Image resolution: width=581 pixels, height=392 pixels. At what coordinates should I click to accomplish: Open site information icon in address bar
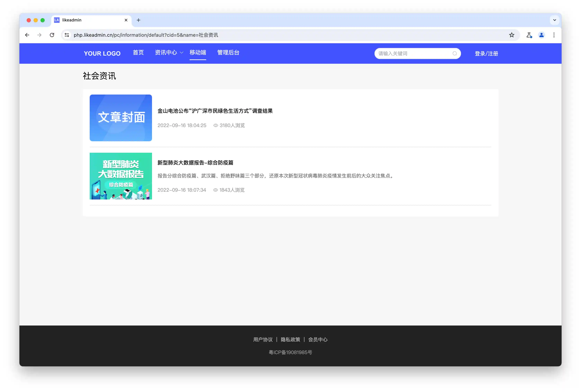point(67,35)
